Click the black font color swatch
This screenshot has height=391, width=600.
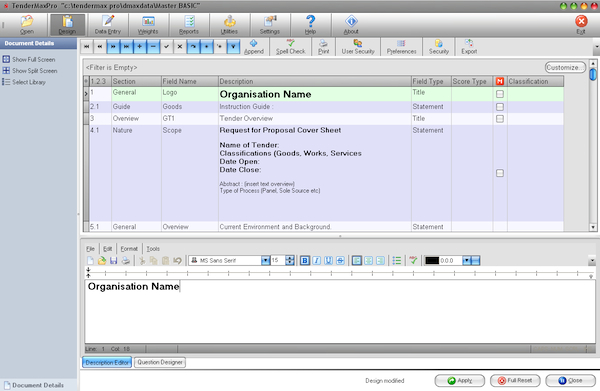click(x=432, y=261)
